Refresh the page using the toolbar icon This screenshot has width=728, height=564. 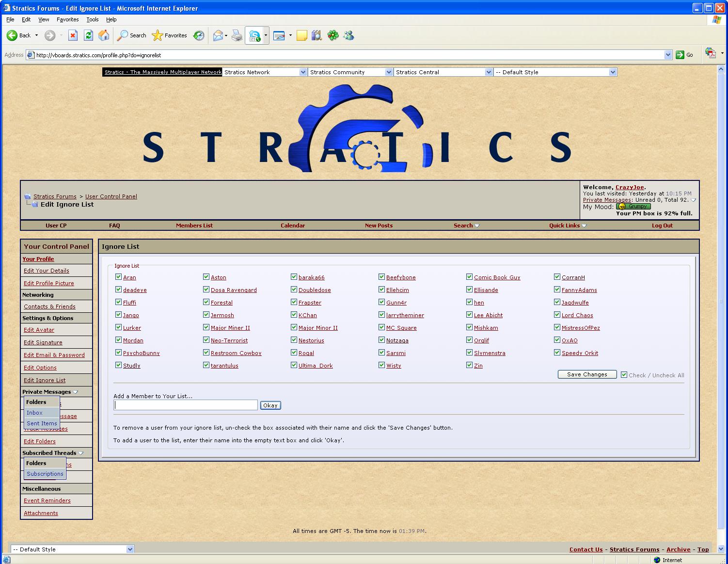pos(88,35)
